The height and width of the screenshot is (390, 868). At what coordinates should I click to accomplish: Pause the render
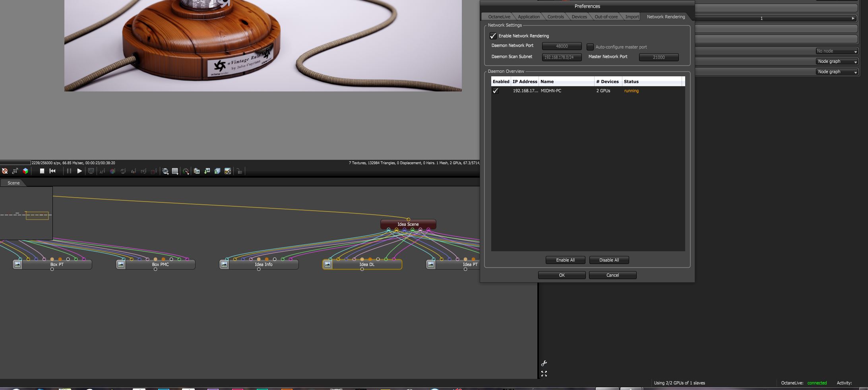(x=69, y=171)
